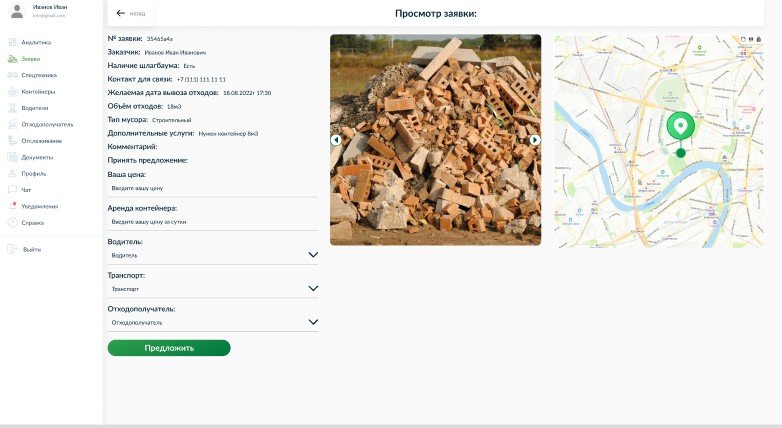This screenshot has width=782, height=428.
Task: Click the Спецтехника truck icon
Action: point(12,75)
